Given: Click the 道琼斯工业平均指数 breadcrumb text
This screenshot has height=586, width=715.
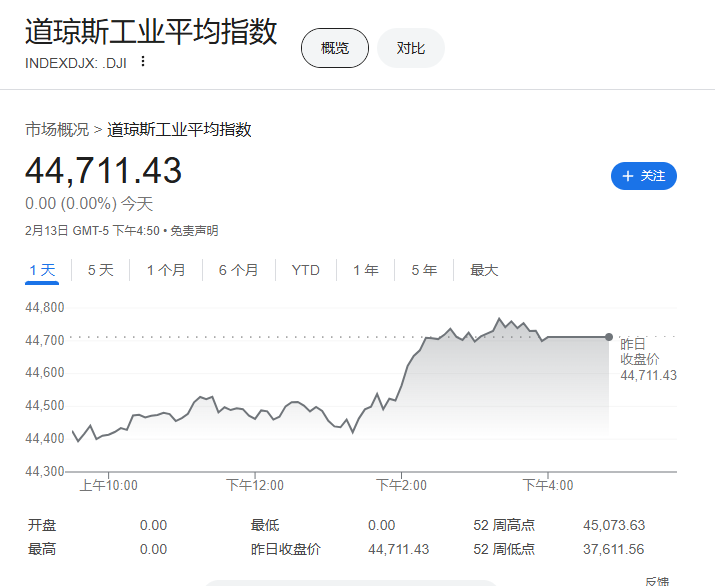Looking at the screenshot, I should pos(179,130).
